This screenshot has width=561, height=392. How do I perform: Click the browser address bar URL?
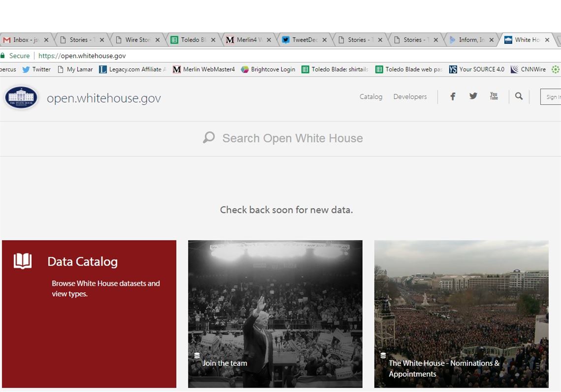coord(82,56)
